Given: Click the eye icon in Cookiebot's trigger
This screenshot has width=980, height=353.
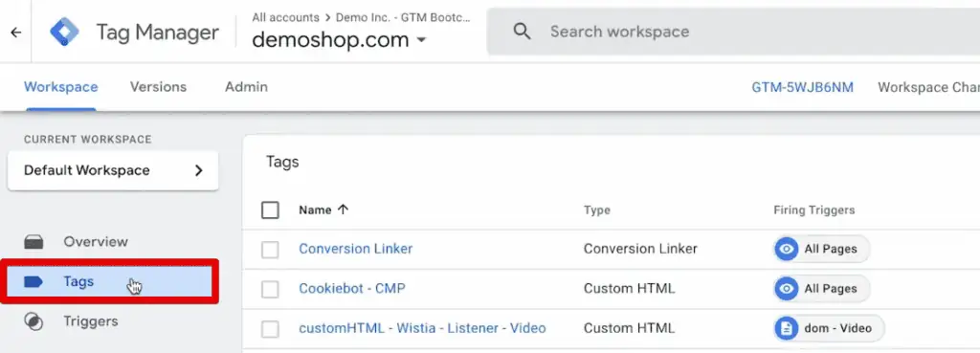Looking at the screenshot, I should 787,289.
